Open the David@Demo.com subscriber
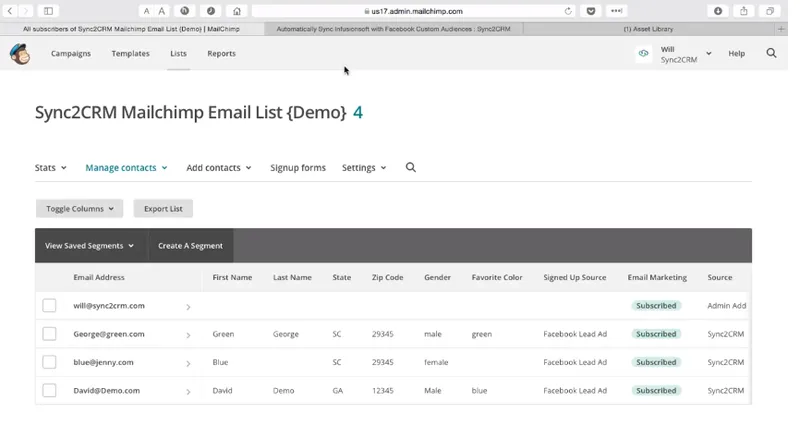Screen dimensions: 800x425 pos(106,390)
